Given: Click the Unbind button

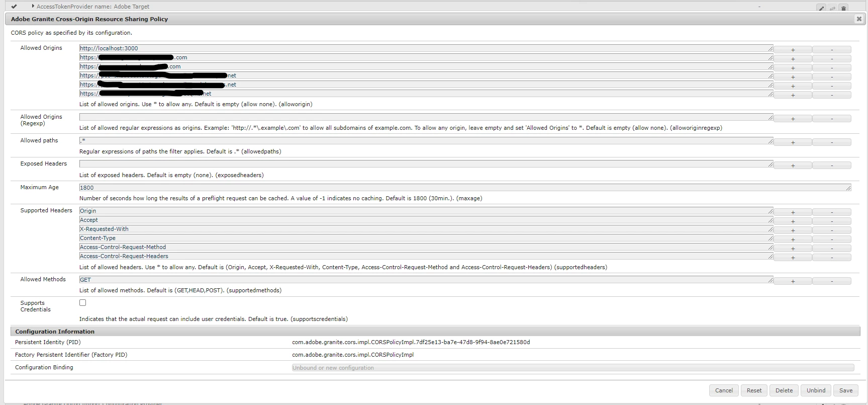Looking at the screenshot, I should pos(816,390).
